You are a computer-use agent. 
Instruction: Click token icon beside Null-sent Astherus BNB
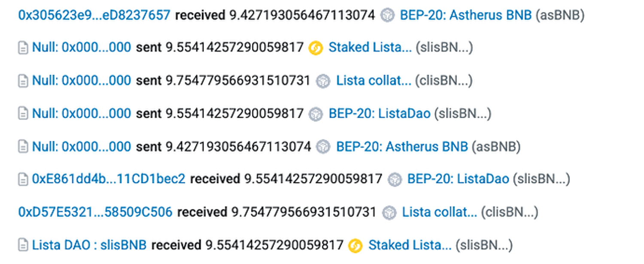[323, 147]
